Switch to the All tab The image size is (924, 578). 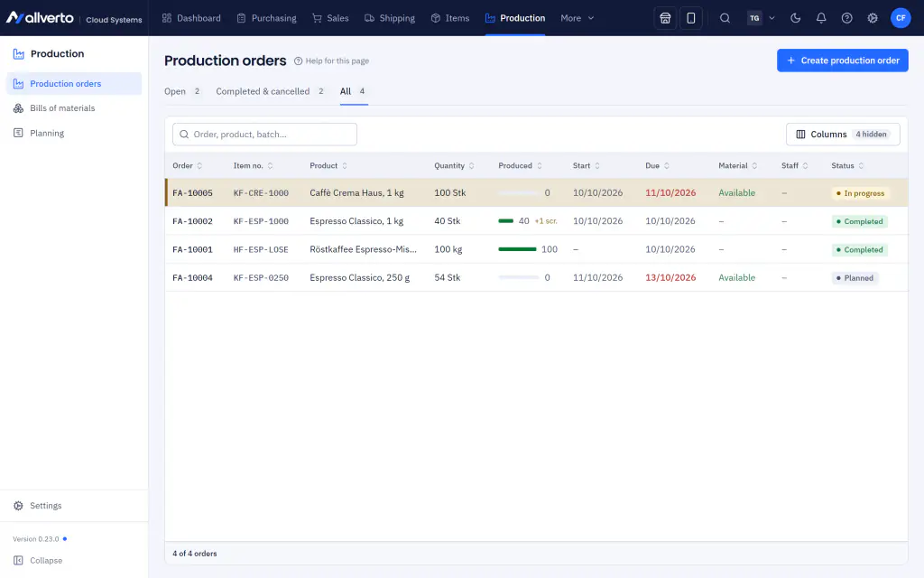coord(354,91)
